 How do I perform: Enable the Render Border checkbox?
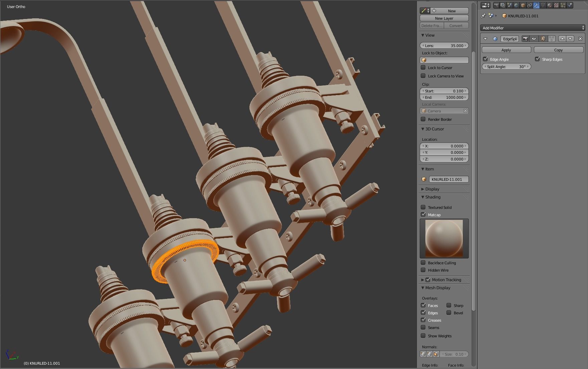pos(423,119)
